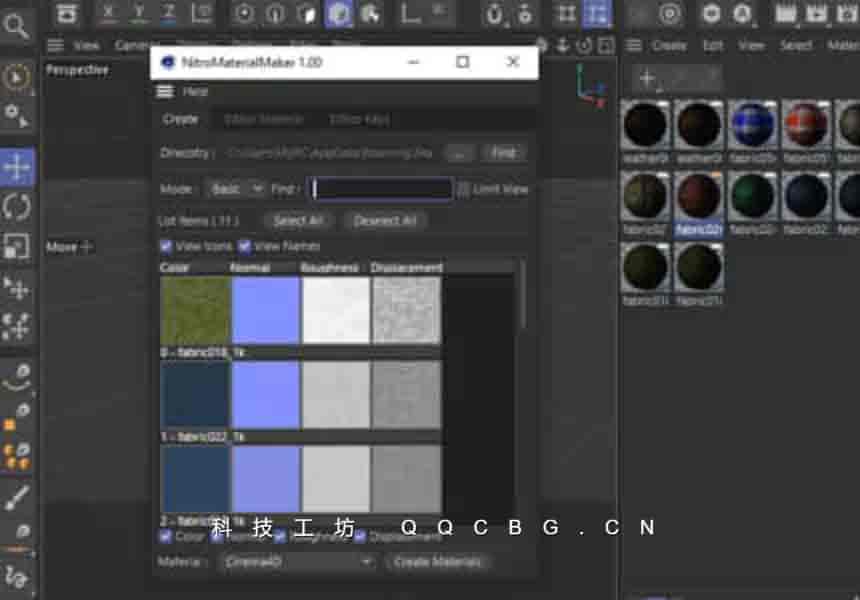Toggle the Z-axis lock icon
Image resolution: width=860 pixels, height=600 pixels.
coord(168,13)
